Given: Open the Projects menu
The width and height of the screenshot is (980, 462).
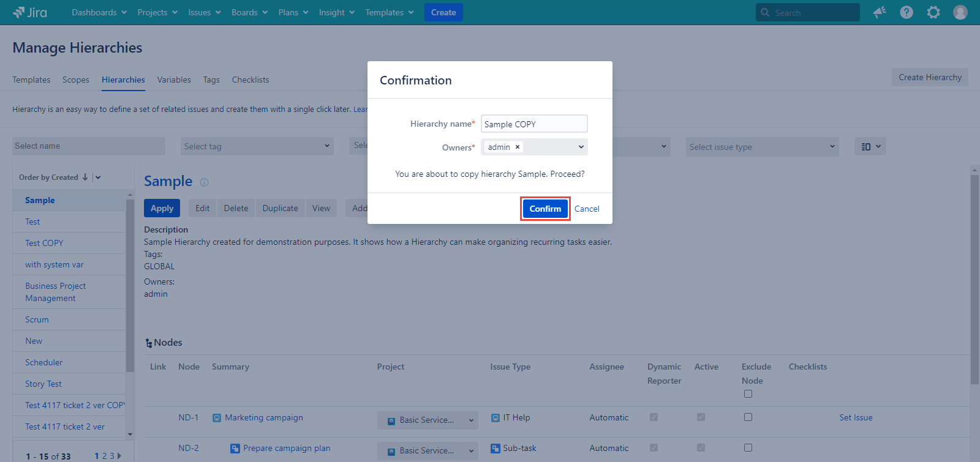Looking at the screenshot, I should [x=157, y=12].
